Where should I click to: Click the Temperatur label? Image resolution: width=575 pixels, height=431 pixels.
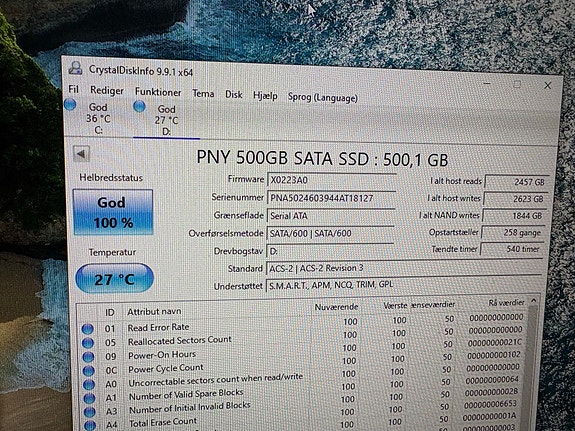coord(112,252)
